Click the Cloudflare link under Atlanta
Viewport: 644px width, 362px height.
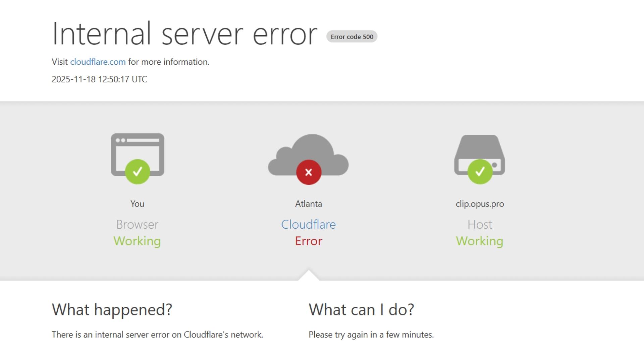click(x=309, y=225)
